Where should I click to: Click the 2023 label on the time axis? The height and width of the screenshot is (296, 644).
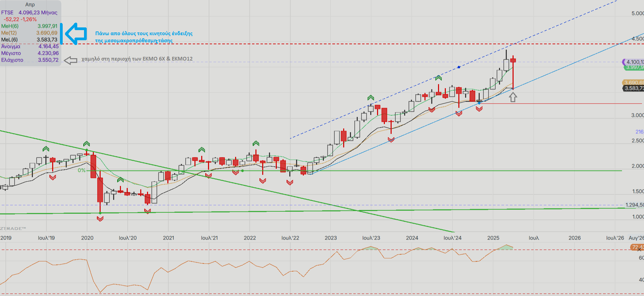pos(331,238)
